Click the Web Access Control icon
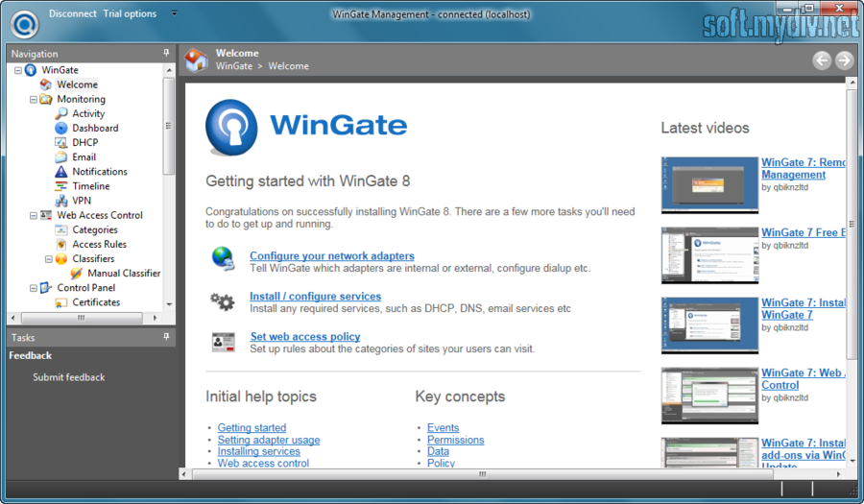864x504 pixels. point(46,215)
